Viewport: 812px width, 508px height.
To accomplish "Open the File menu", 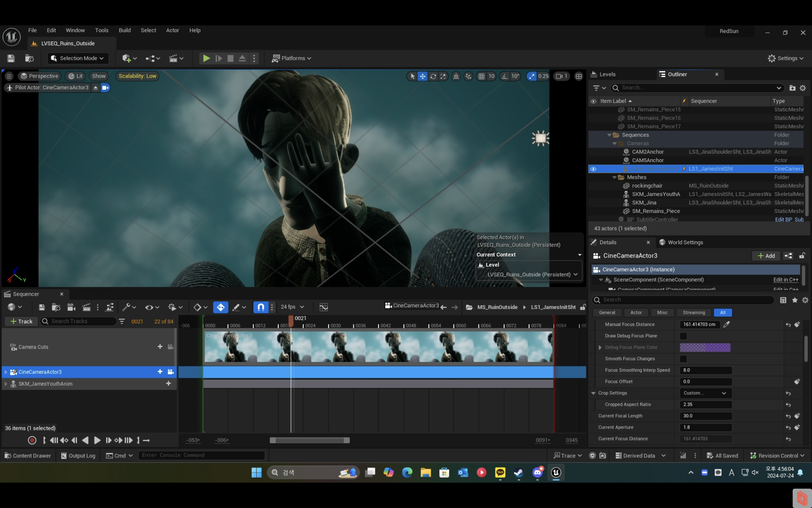I will point(33,30).
